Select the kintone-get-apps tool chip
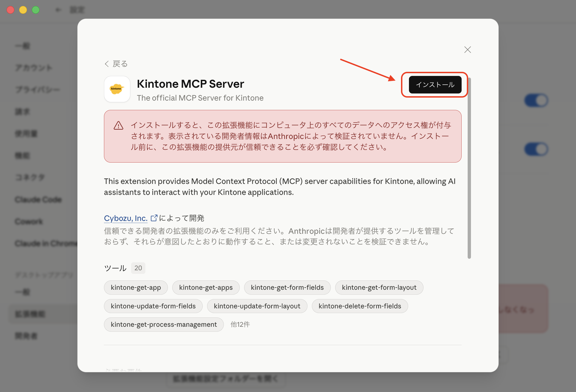 (206, 288)
